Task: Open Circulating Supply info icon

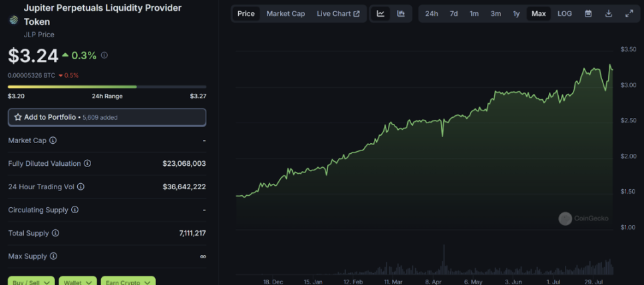Action: click(75, 210)
